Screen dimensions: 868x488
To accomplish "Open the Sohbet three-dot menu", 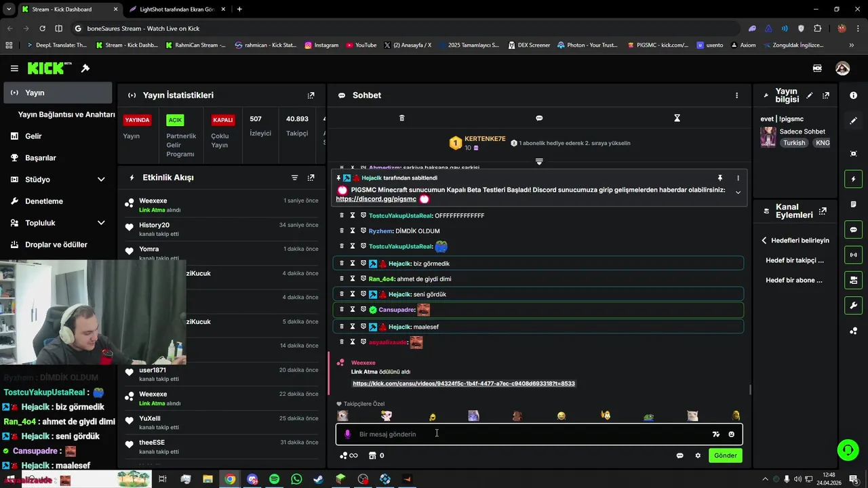I will pos(736,96).
